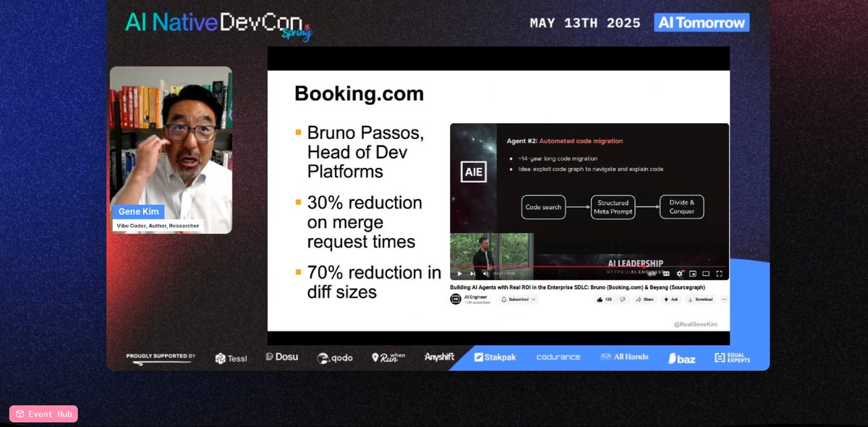This screenshot has height=427, width=868.
Task: Skip to the next video
Action: coord(471,274)
